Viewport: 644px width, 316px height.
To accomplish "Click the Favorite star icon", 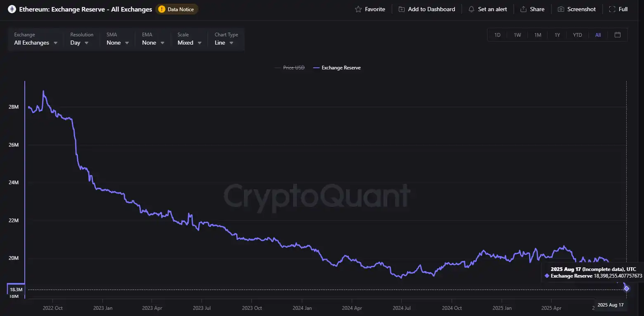I will [x=359, y=9].
